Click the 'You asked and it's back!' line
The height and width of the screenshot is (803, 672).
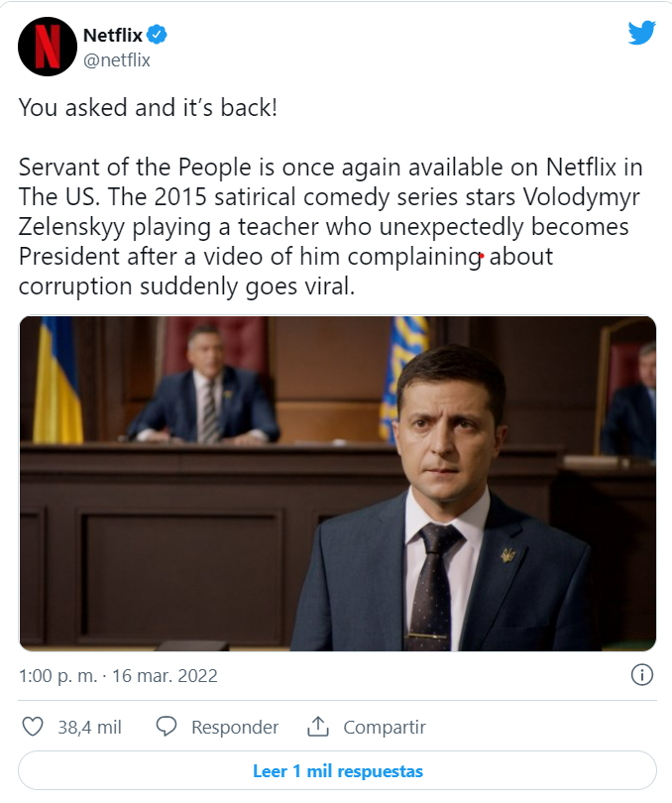pos(148,107)
